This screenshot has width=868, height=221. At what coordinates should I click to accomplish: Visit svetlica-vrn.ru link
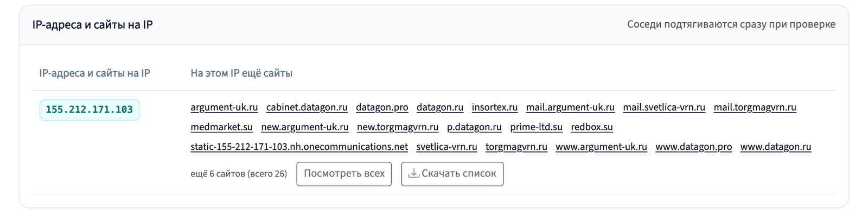pos(447,147)
